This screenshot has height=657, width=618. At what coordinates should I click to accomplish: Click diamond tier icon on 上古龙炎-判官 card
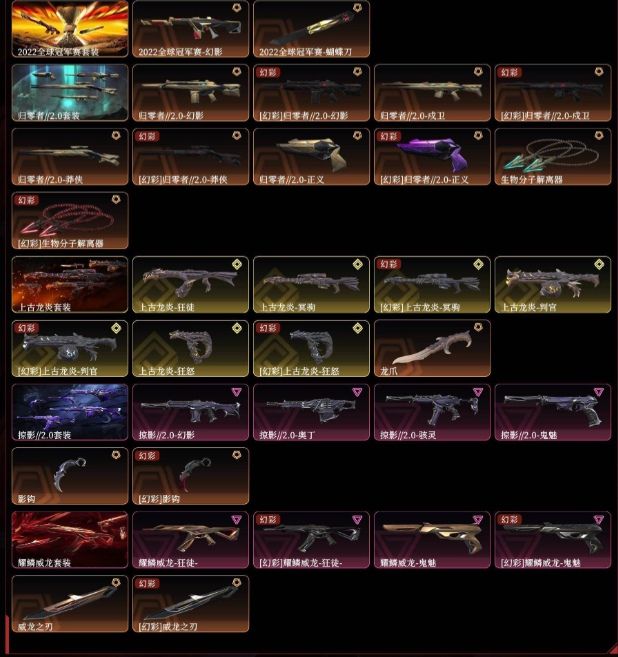pos(599,264)
